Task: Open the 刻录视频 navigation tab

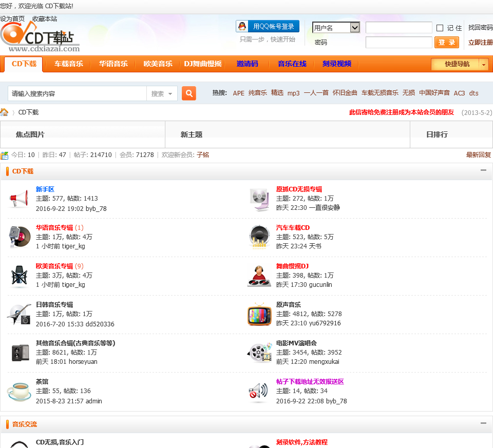Action: pos(336,64)
